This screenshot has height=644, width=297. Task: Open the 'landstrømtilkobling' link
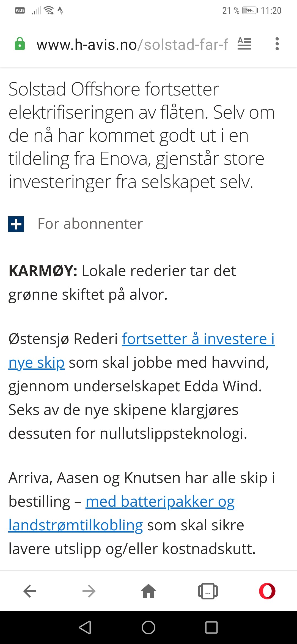[76, 525]
